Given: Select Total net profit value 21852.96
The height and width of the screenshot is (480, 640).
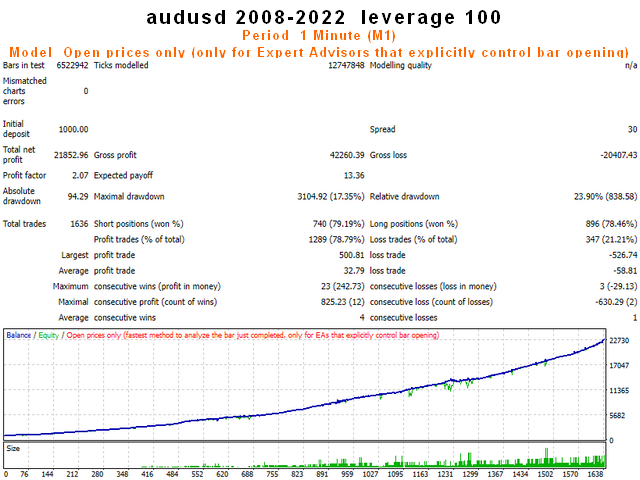Looking at the screenshot, I should [71, 155].
